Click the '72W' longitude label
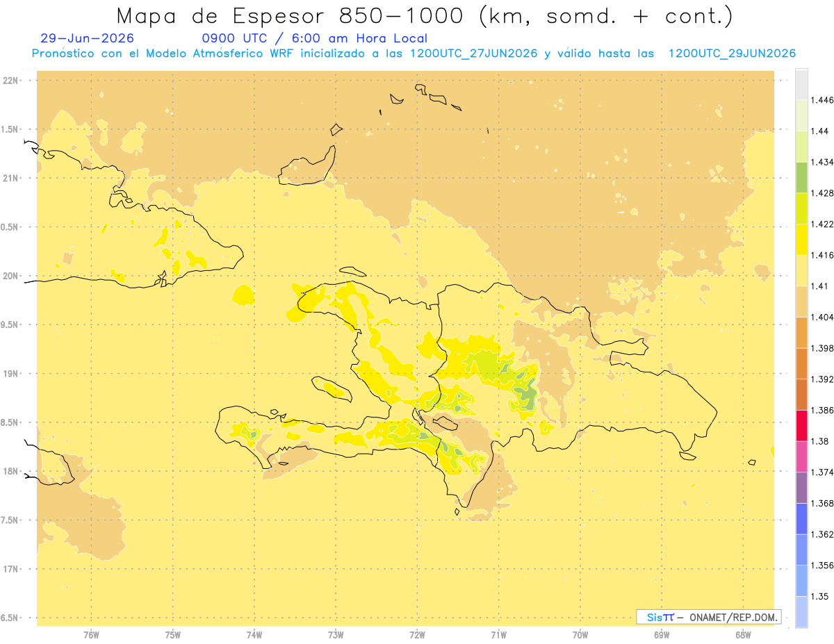 (418, 635)
